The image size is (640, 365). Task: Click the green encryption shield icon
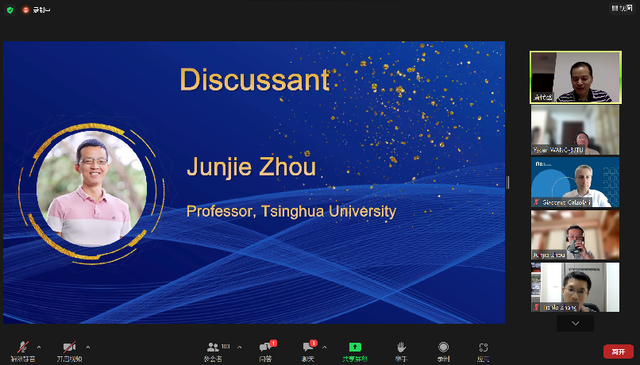10,10
